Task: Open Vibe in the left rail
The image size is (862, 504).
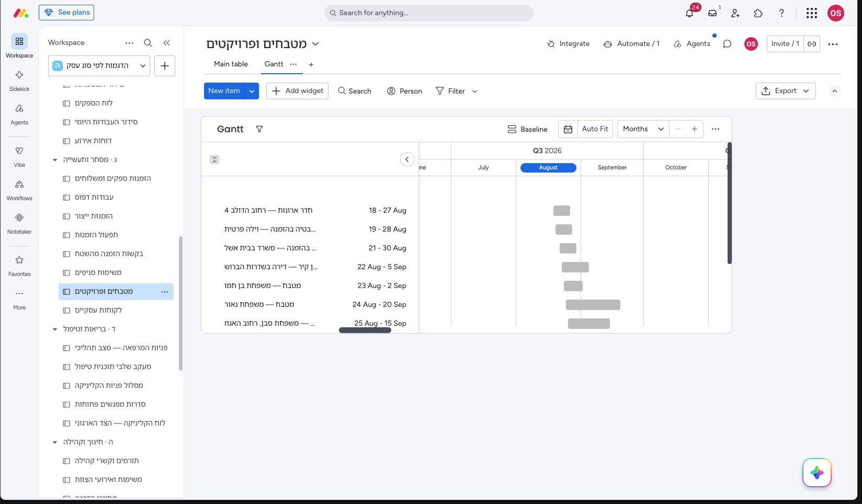Action: pyautogui.click(x=19, y=156)
